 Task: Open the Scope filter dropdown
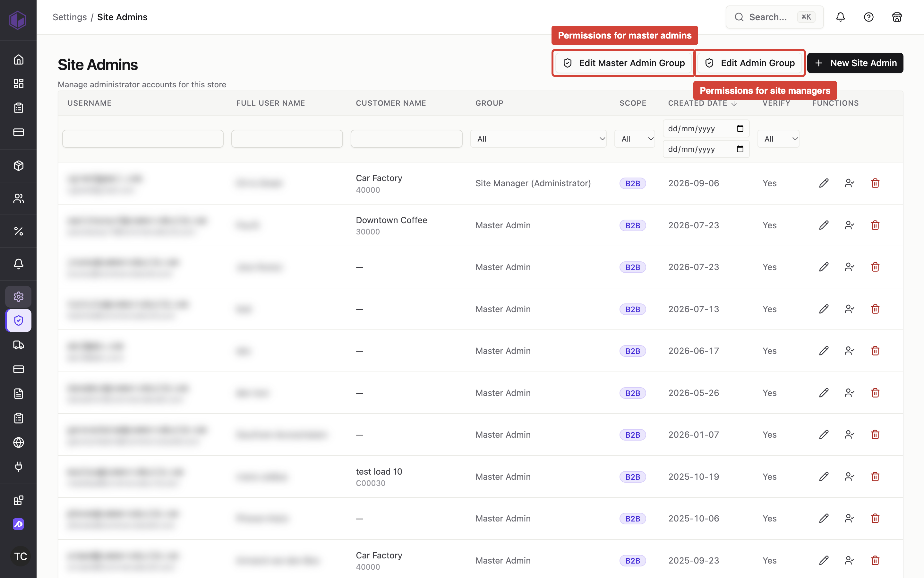[x=635, y=139]
